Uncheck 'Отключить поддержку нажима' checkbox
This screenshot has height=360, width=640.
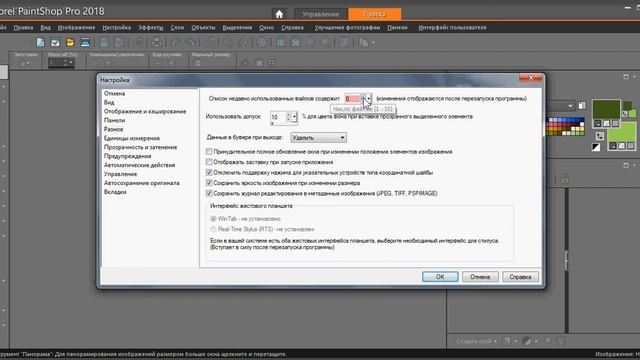209,172
